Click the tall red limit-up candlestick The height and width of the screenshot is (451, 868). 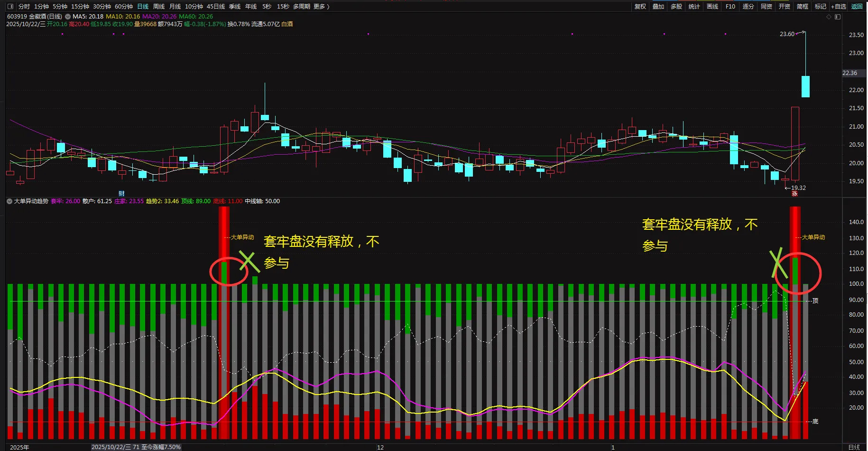coord(795,143)
